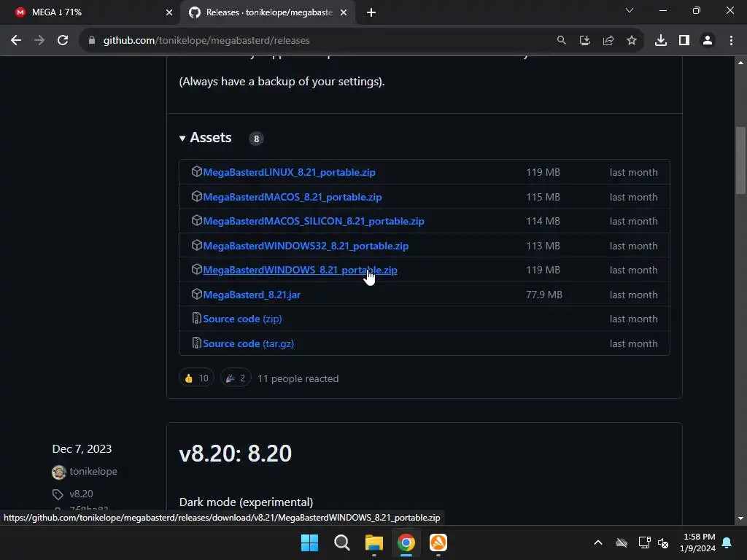The image size is (747, 560).
Task: Open Chrome three-dot menu
Action: 731,41
